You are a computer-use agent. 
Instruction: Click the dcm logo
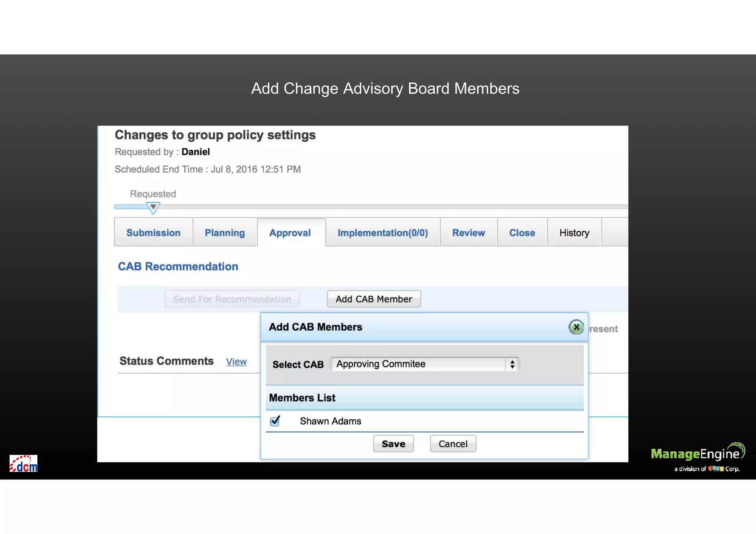coord(23,464)
